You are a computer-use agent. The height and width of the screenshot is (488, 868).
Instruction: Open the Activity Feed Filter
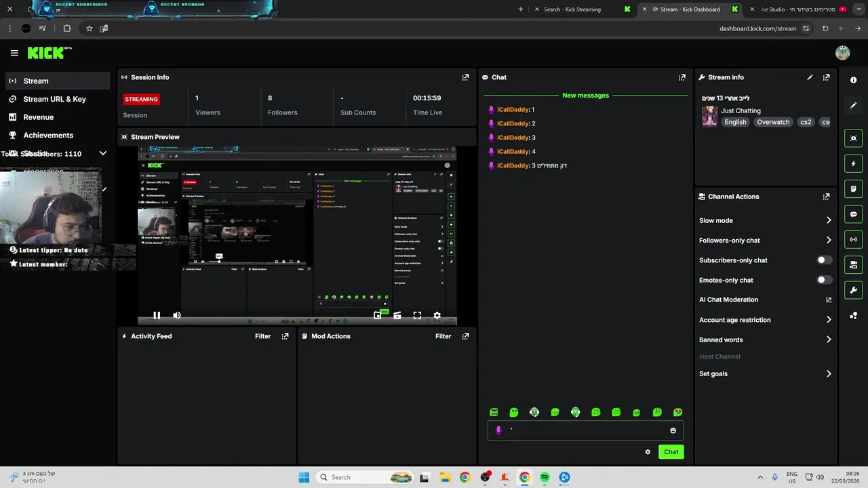coord(263,336)
